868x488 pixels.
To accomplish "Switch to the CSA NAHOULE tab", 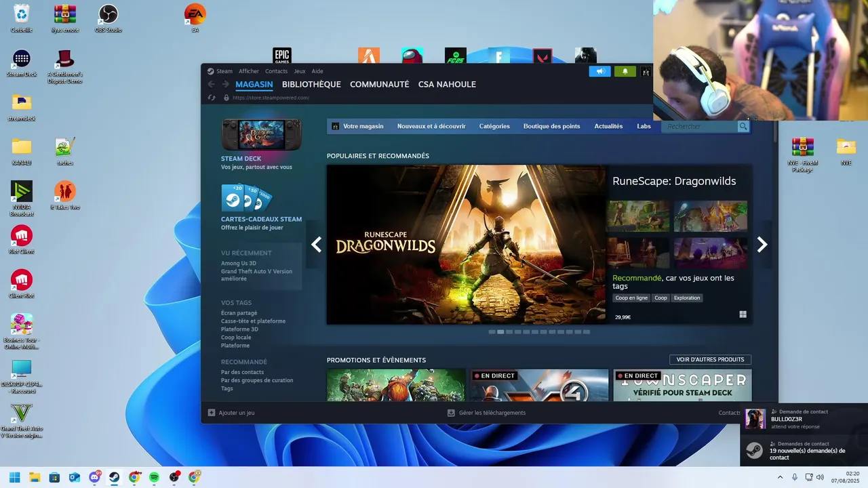I will (447, 85).
